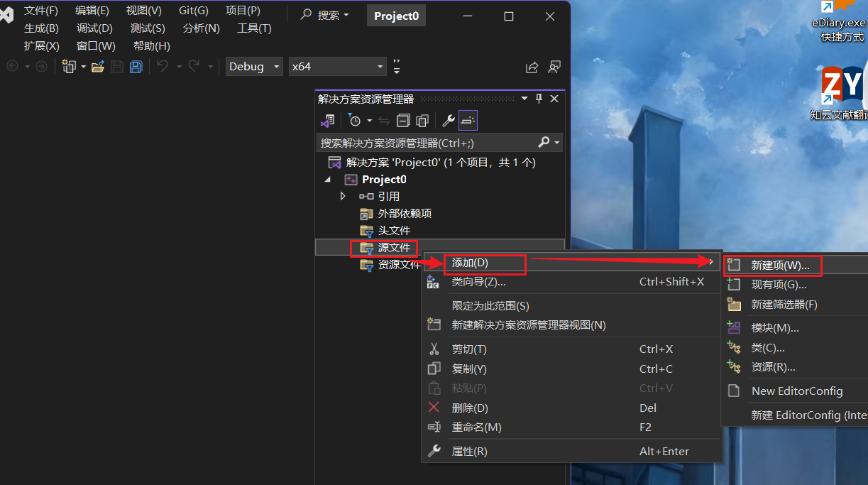The image size is (868, 485).
Task: Open the 调试(D) menu
Action: point(95,28)
